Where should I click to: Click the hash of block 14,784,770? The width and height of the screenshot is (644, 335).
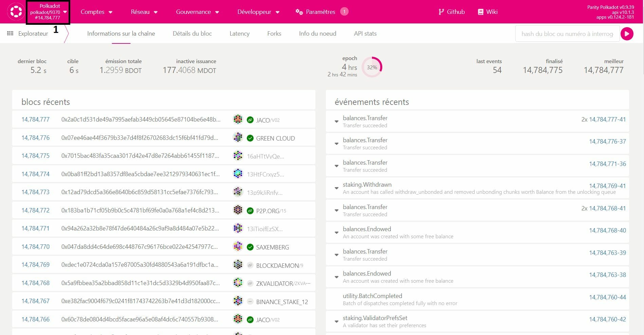(x=140, y=247)
